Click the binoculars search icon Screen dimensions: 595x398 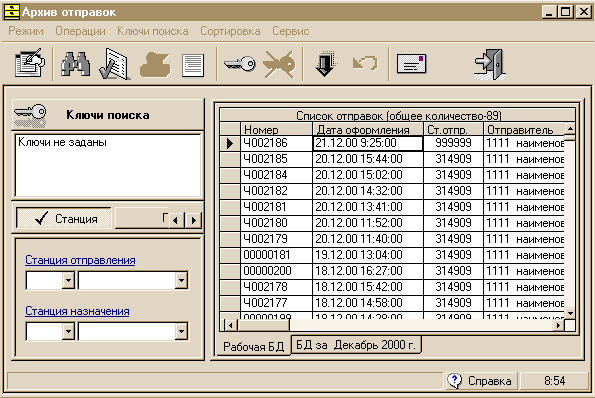[x=76, y=64]
